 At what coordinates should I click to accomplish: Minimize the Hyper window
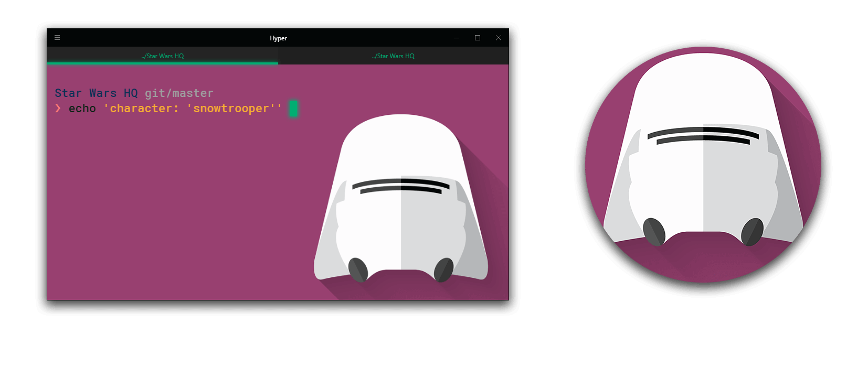(457, 38)
